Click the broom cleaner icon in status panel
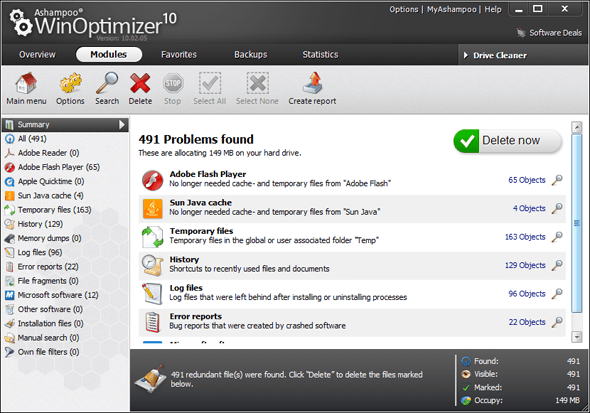590x413 pixels. (x=151, y=378)
